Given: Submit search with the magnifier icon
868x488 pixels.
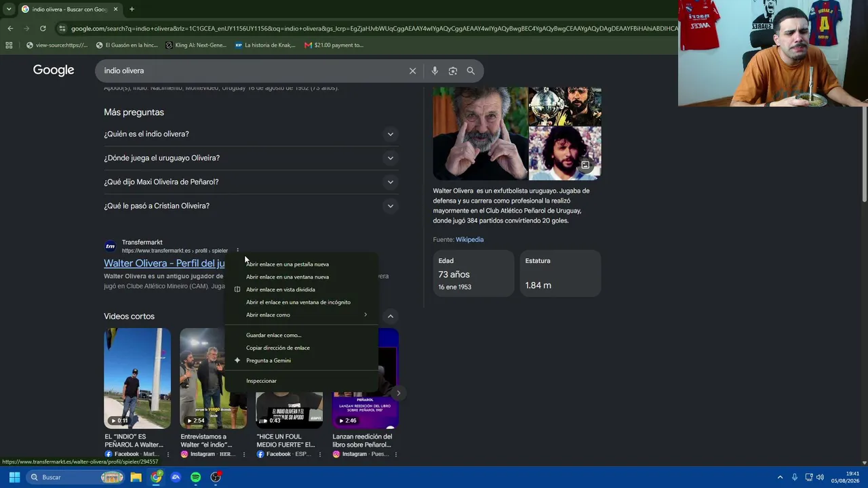Looking at the screenshot, I should (x=471, y=70).
